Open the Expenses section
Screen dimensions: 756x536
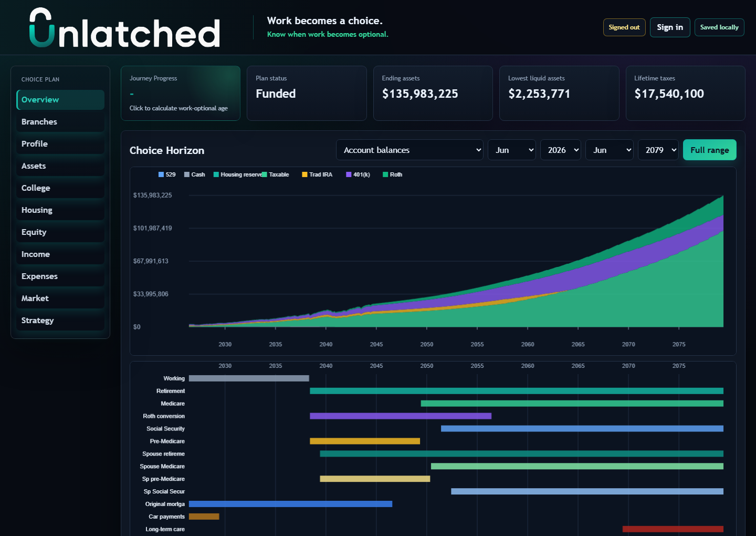coord(60,276)
